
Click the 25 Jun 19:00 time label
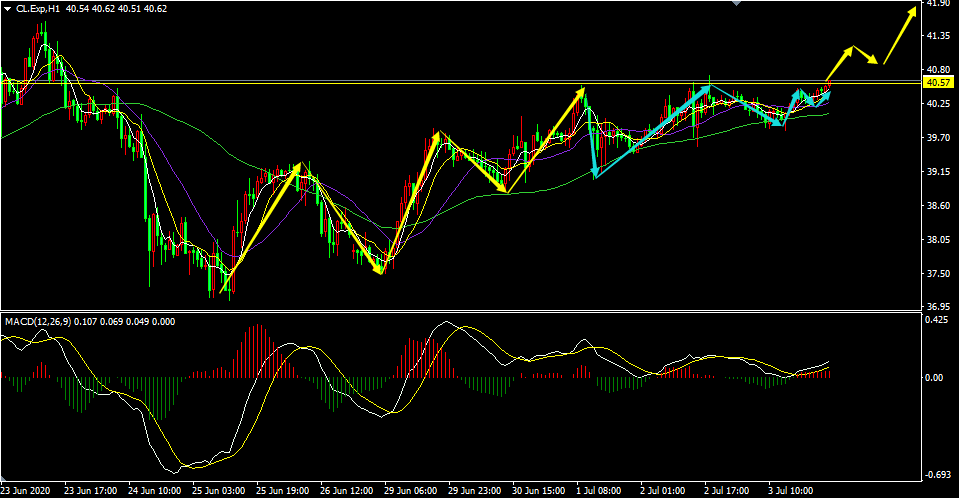pos(283,491)
